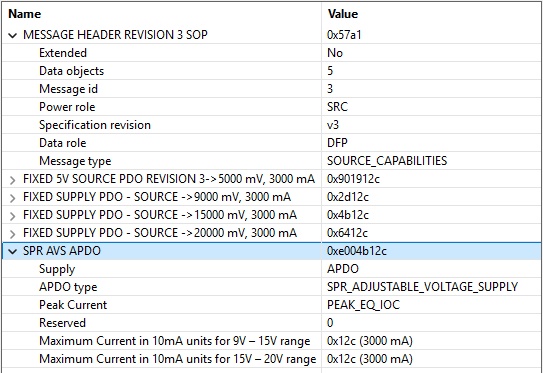Click the Name column header
Viewport: 543px width, 373px height.
point(161,14)
